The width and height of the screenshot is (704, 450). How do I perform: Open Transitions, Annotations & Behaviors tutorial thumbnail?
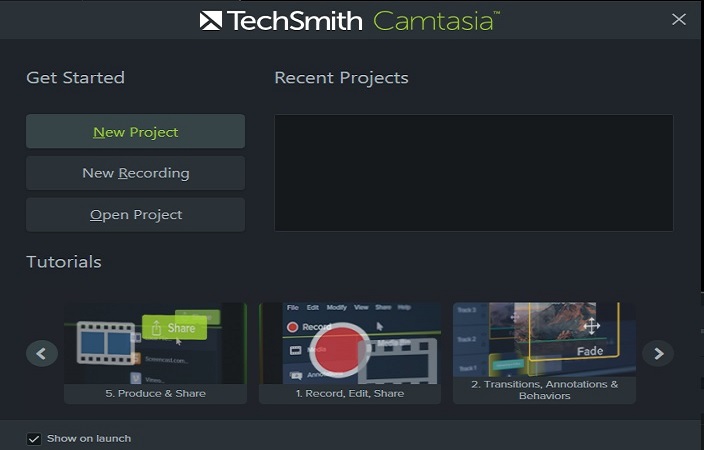click(x=544, y=353)
